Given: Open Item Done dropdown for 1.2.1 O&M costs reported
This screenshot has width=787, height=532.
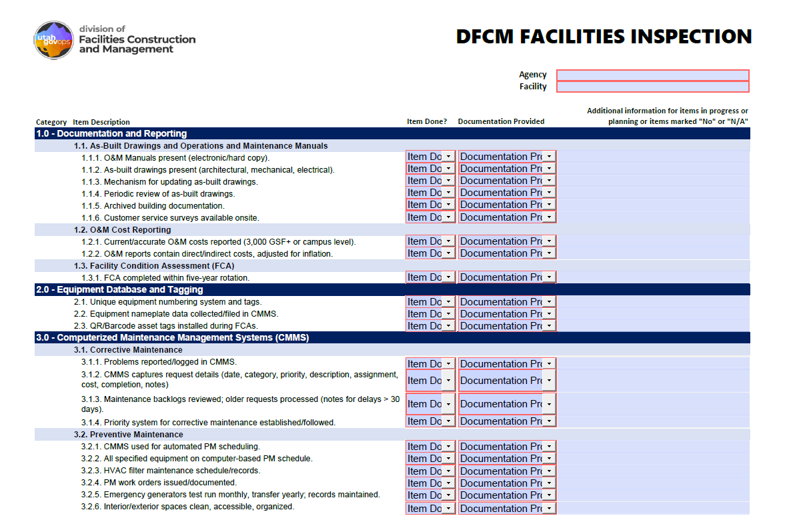Looking at the screenshot, I should point(431,241).
